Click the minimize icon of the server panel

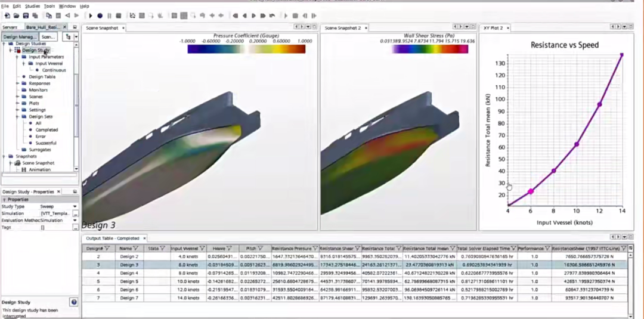click(75, 27)
